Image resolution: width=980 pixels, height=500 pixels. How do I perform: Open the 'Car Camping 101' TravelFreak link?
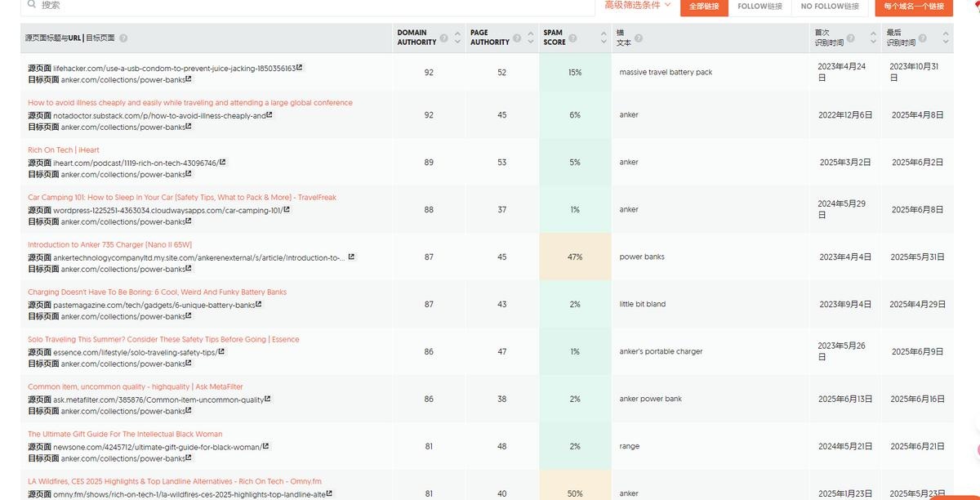pyautogui.click(x=182, y=198)
